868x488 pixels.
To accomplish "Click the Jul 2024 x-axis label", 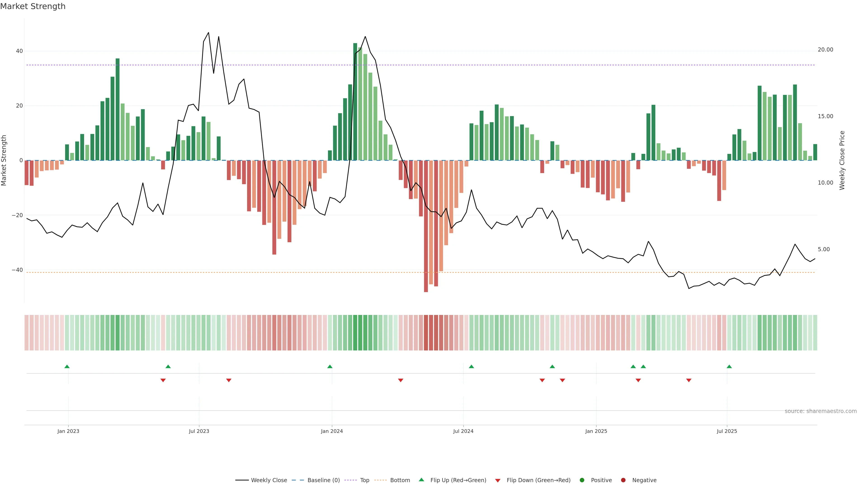I will 463,431.
